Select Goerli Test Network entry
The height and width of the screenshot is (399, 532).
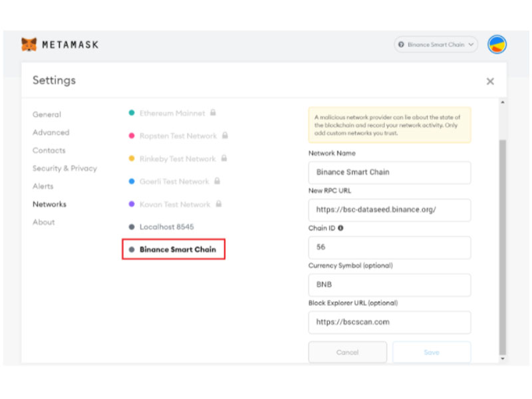(x=174, y=182)
